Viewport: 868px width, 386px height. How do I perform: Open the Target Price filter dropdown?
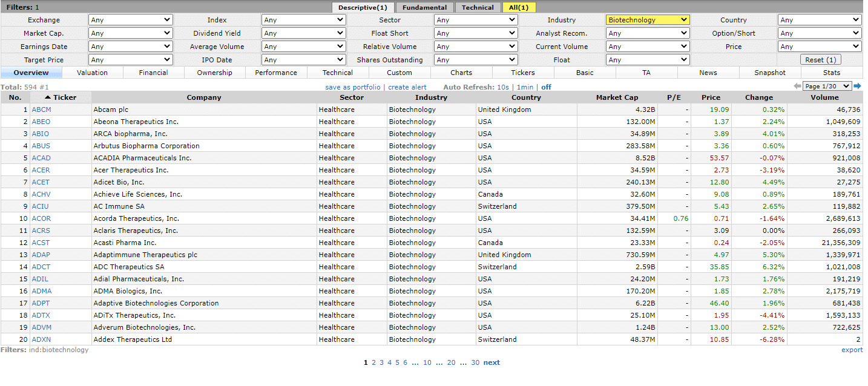[x=131, y=60]
